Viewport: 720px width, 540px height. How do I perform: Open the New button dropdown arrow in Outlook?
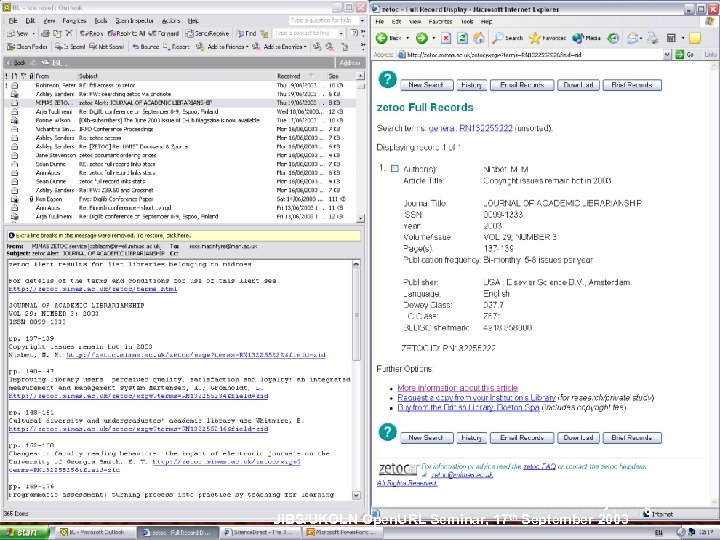tap(33, 34)
